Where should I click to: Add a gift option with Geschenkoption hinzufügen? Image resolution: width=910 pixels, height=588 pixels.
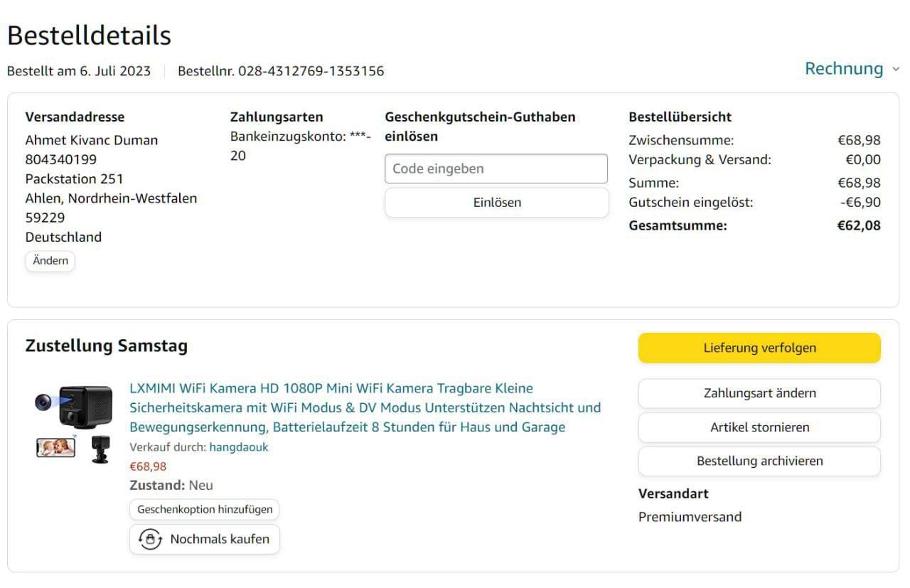205,510
